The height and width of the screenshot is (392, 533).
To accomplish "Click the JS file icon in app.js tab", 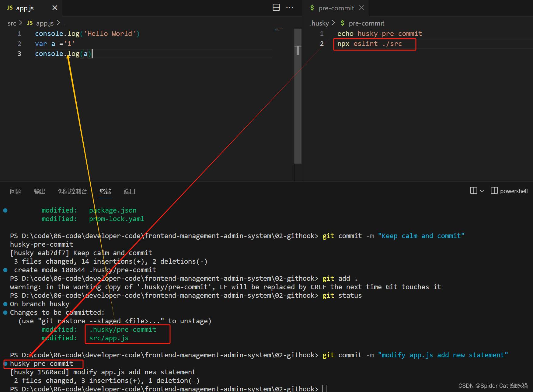I will click(10, 8).
